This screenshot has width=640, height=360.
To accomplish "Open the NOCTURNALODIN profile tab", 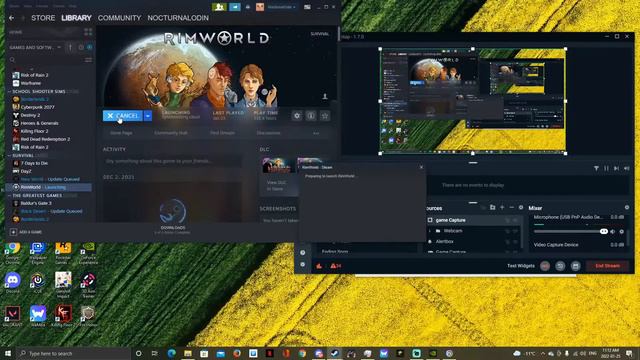I will 178,18.
